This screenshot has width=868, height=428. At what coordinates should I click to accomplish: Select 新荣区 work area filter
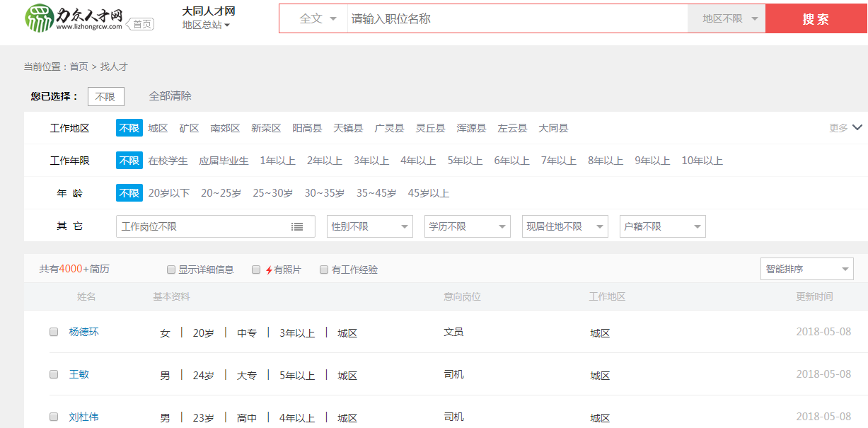pos(266,128)
